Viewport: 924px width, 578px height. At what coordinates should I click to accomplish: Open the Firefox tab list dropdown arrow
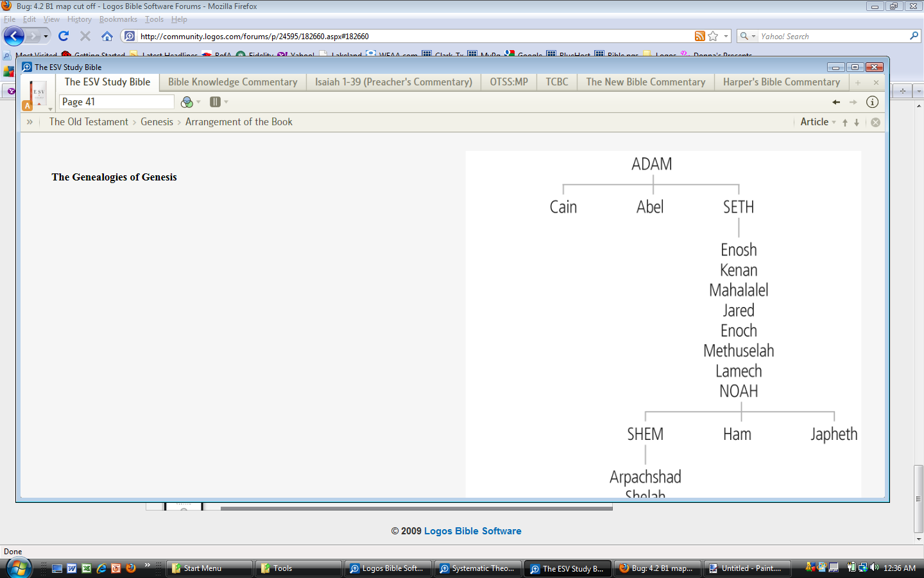918,91
